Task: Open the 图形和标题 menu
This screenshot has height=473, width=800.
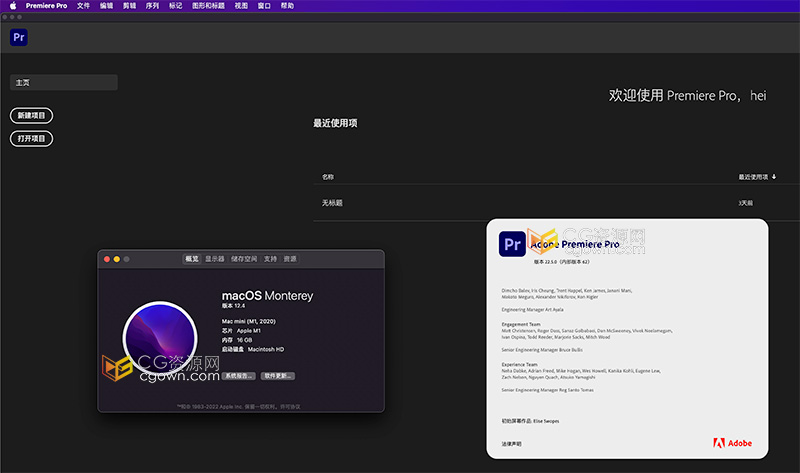Action: pyautogui.click(x=208, y=6)
